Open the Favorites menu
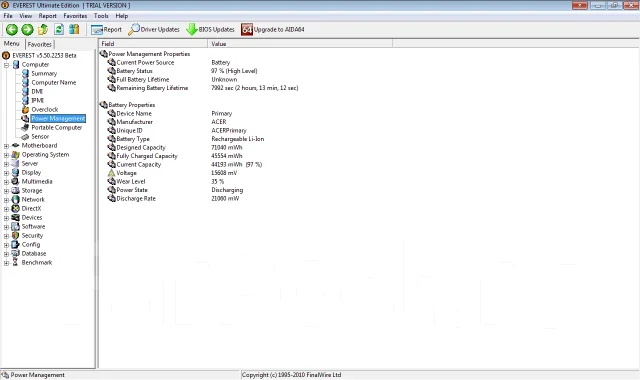The height and width of the screenshot is (380, 640). click(75, 16)
